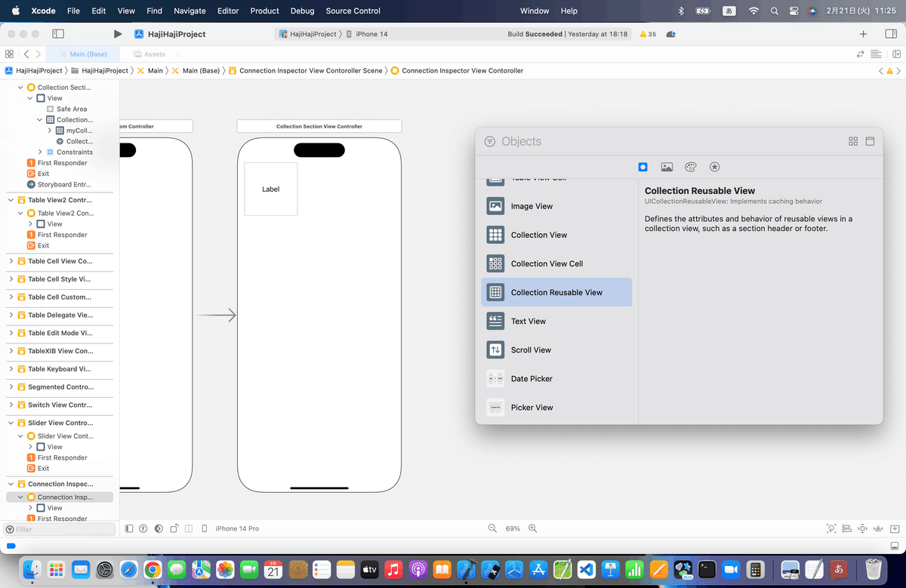
Task: Open Google Chrome from the Dock
Action: click(152, 569)
